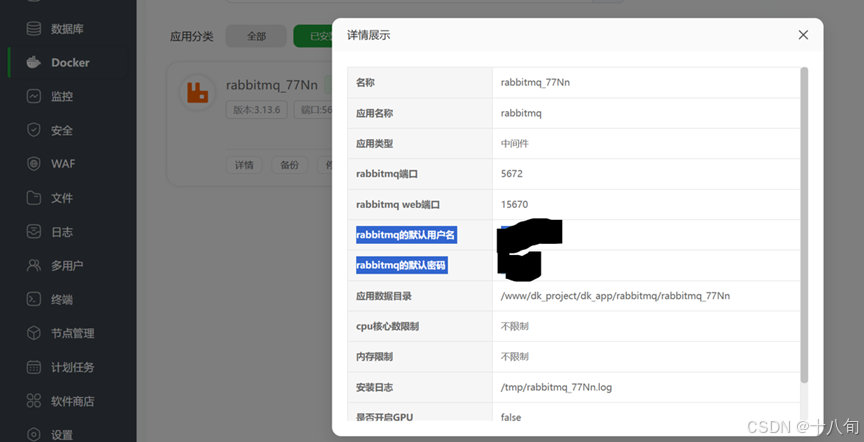Click the /www/dk_project data directory path
Viewport: 864px width, 442px height.
(615, 296)
